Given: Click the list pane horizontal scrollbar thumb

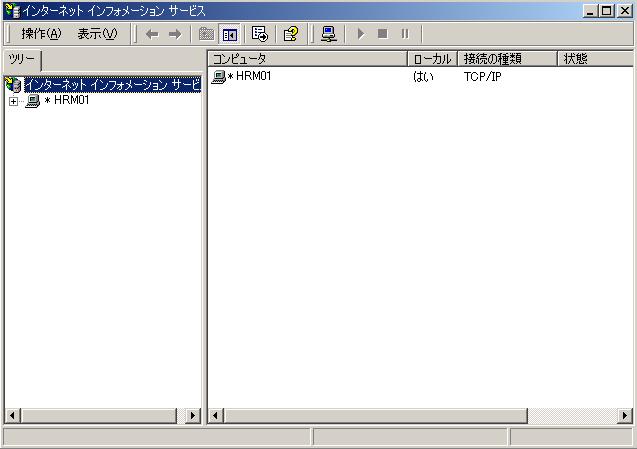Looking at the screenshot, I should pyautogui.click(x=376, y=416).
